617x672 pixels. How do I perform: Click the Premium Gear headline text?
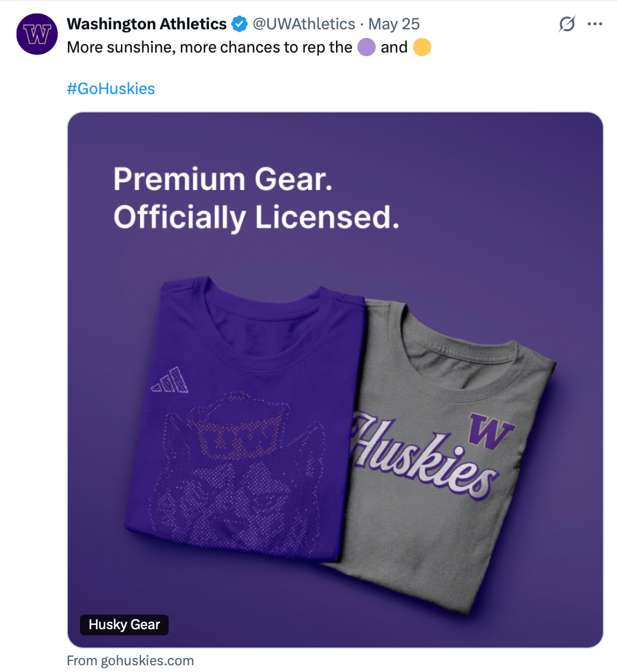(223, 179)
